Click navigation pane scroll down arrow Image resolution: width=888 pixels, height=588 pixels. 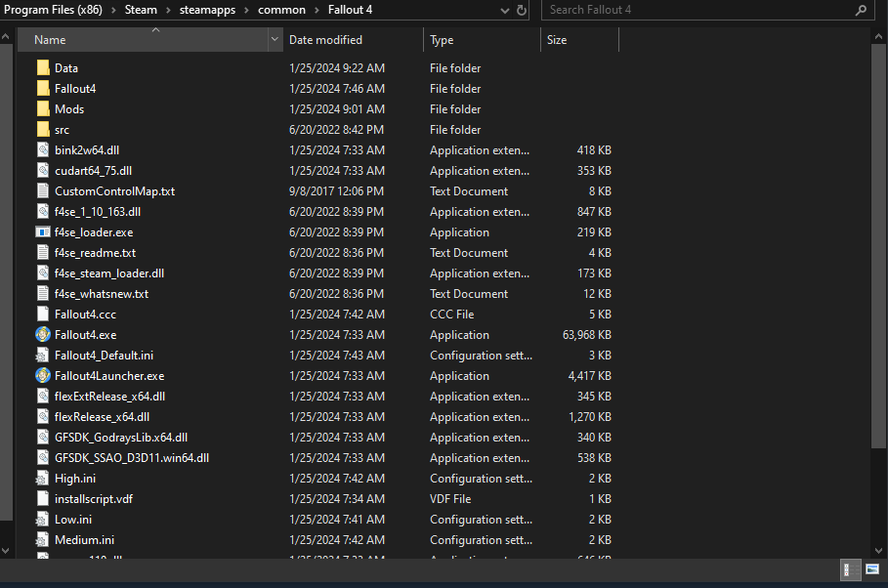(x=5, y=550)
